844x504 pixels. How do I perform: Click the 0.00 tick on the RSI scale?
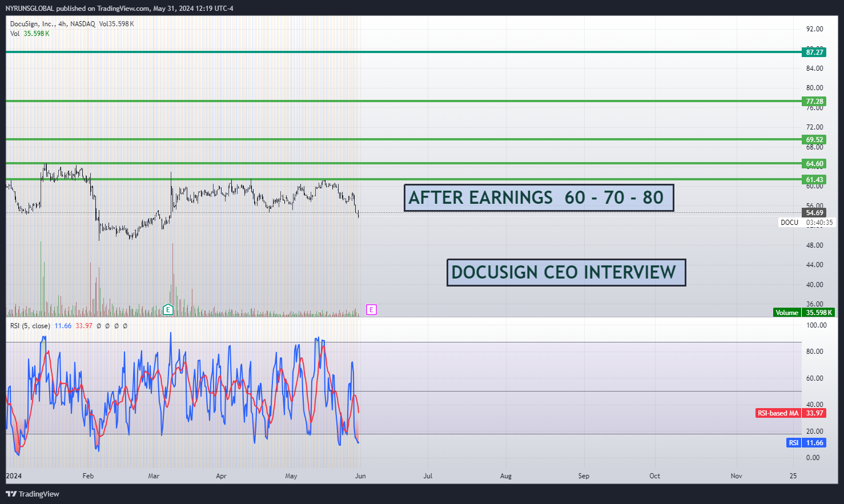(x=813, y=458)
